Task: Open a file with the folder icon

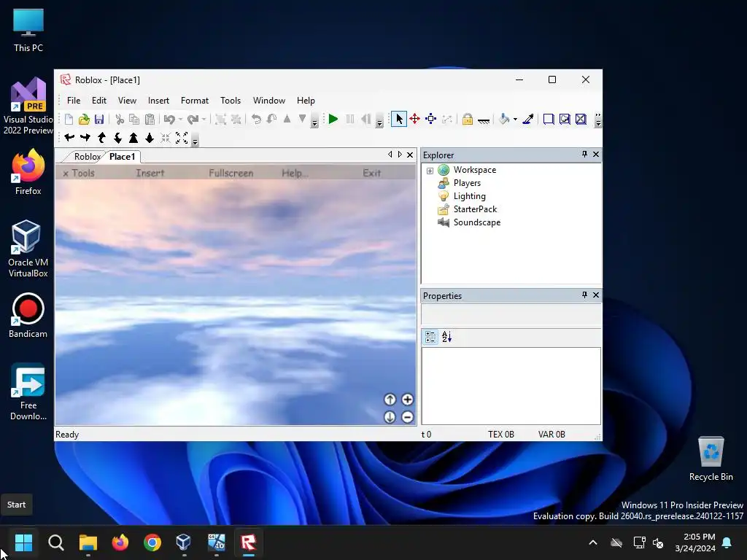Action: [x=84, y=119]
